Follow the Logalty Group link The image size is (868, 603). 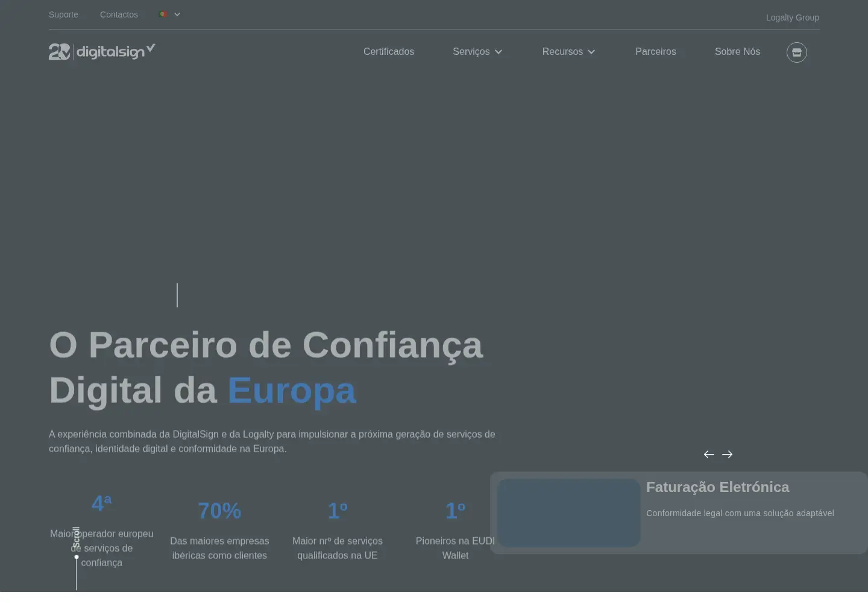[x=792, y=17]
